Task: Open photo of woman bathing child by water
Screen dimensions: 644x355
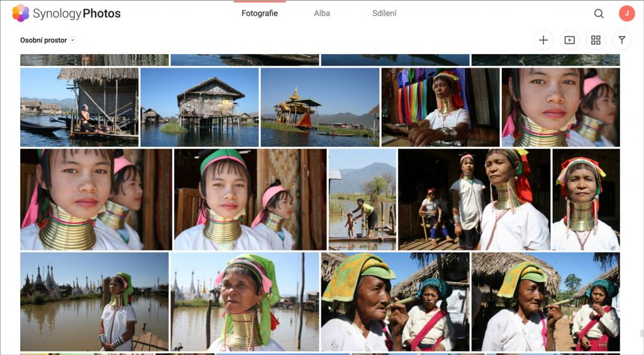Action: point(362,199)
